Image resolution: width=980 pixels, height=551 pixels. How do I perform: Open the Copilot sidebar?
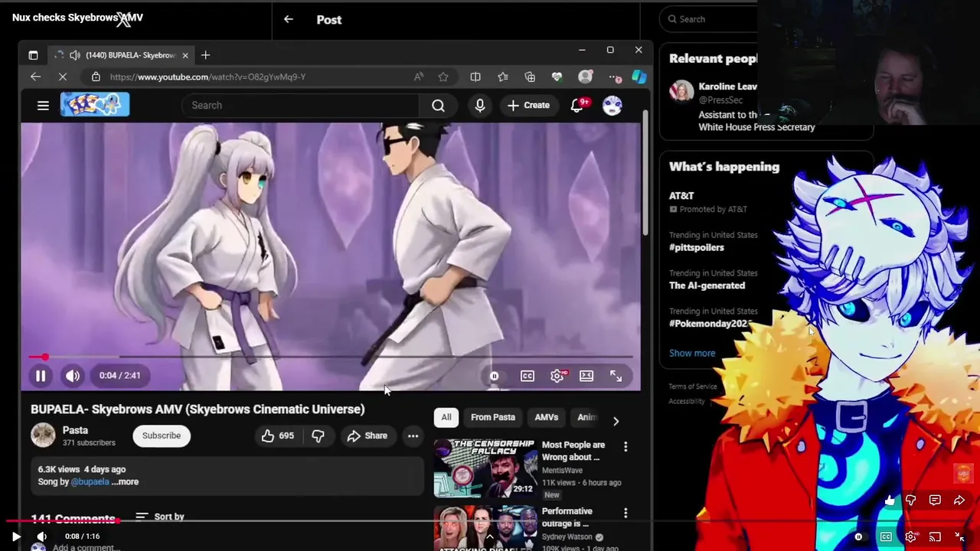[639, 77]
